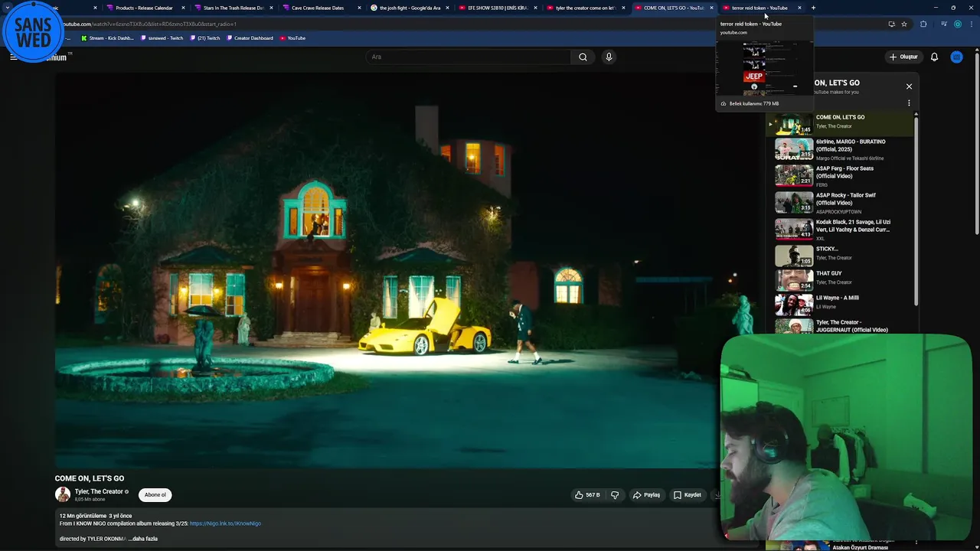Subscribe using Abone ol button
The image size is (980, 551).
[155, 495]
